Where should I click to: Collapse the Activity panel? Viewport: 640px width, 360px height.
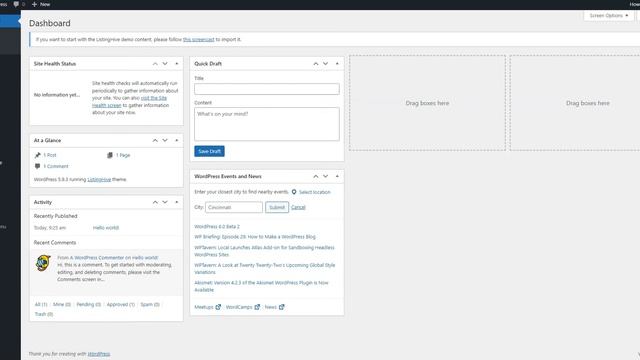(177, 202)
